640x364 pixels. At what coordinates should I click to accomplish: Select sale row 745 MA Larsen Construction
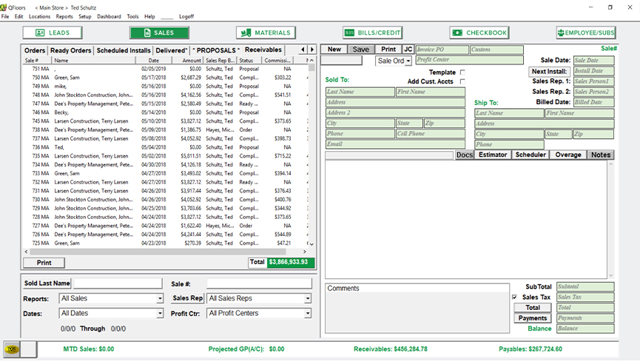point(165,121)
